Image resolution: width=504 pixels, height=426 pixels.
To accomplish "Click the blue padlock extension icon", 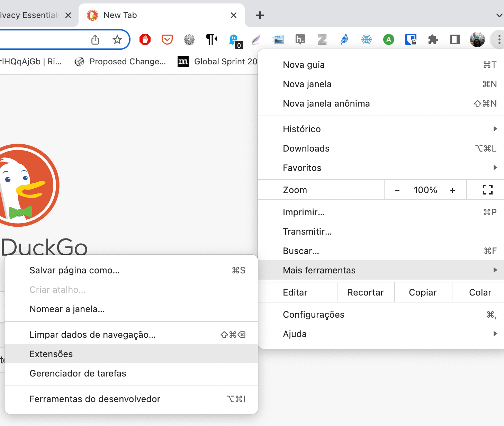I will click(411, 39).
